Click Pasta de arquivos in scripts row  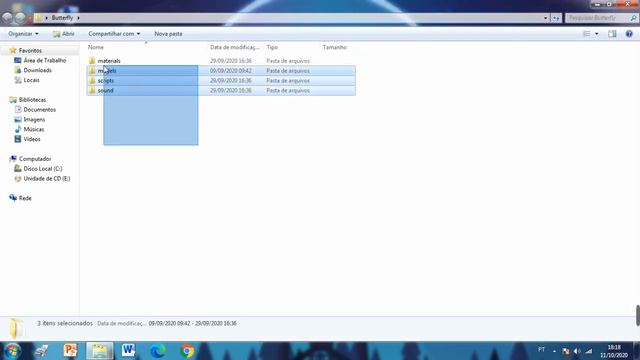coord(288,80)
